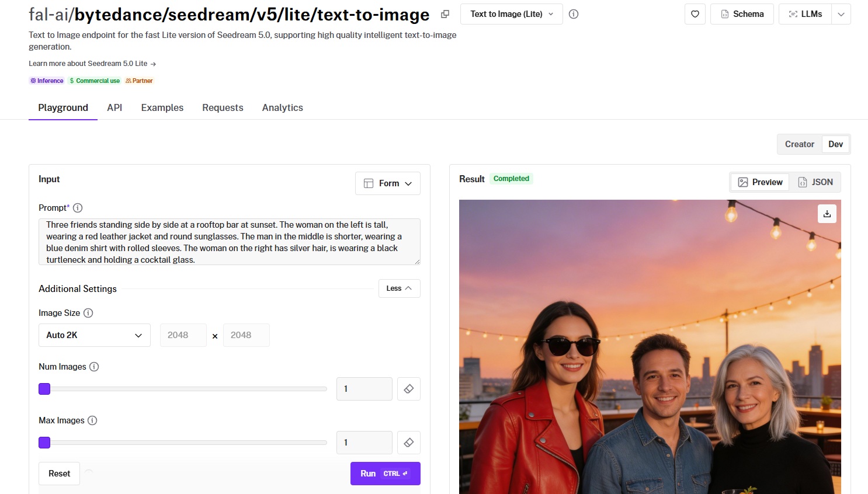
Task: Open the Auto 2K image size dropdown
Action: pos(95,335)
